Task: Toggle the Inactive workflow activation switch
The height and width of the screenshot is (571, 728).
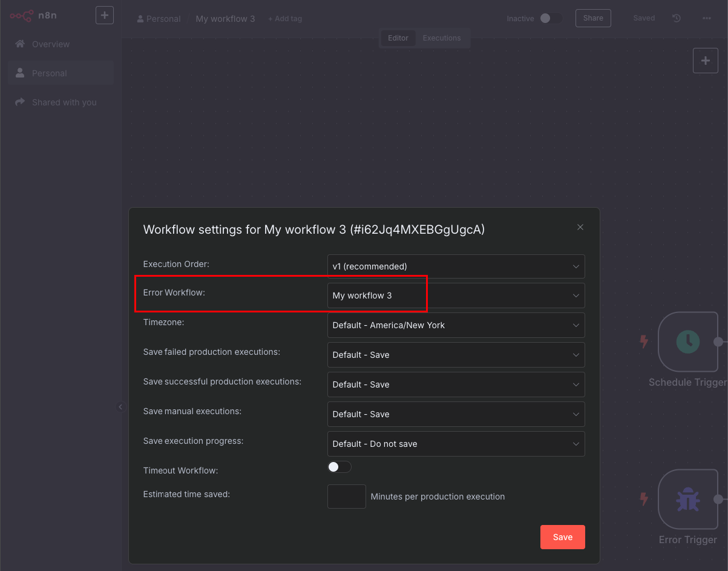Action: 551,18
